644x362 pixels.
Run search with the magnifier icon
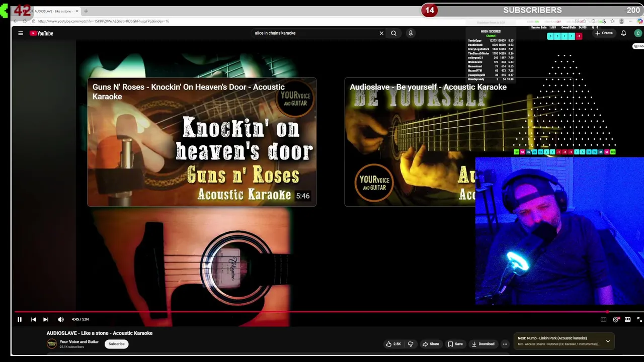(x=393, y=33)
